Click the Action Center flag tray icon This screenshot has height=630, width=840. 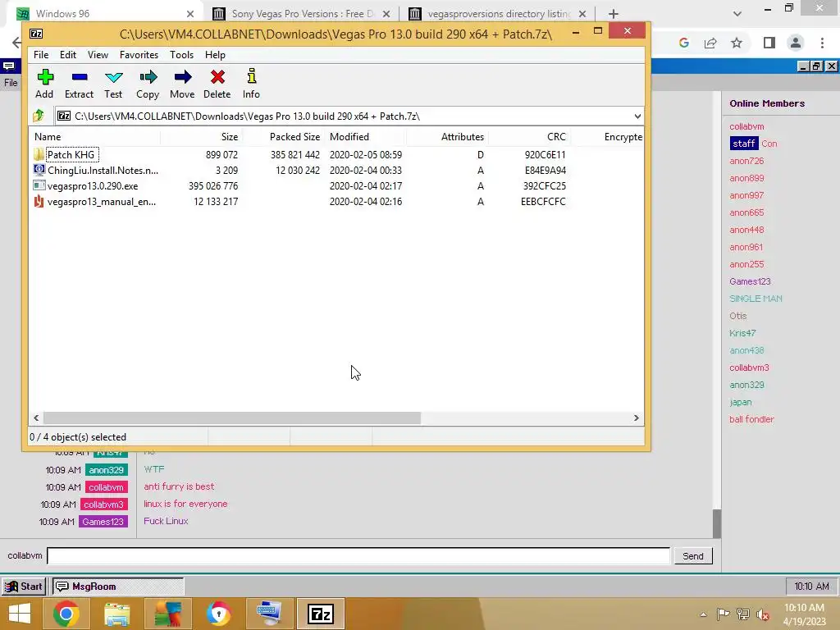724,614
